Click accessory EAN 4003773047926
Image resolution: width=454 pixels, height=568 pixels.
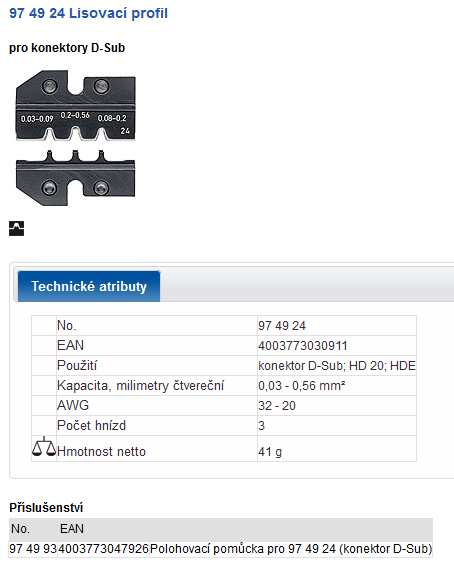(x=104, y=548)
